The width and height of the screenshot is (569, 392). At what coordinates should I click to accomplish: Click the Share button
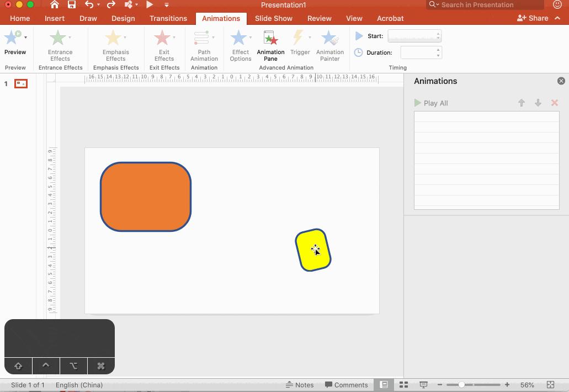click(x=533, y=18)
